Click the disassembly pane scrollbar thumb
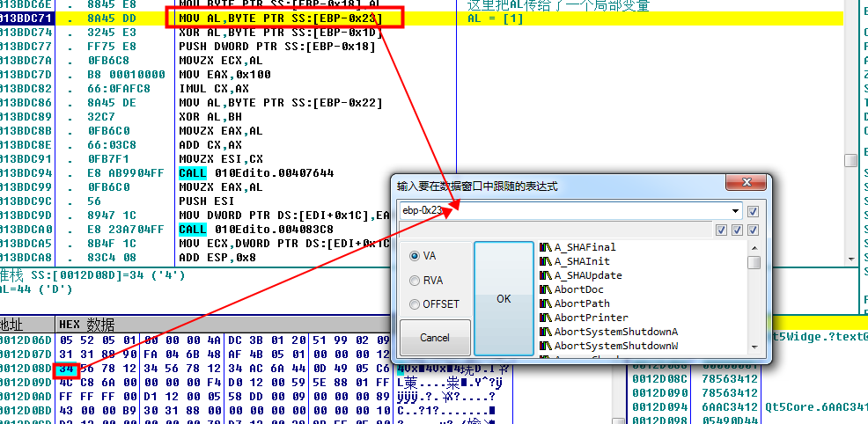868x424 pixels. pos(851,160)
